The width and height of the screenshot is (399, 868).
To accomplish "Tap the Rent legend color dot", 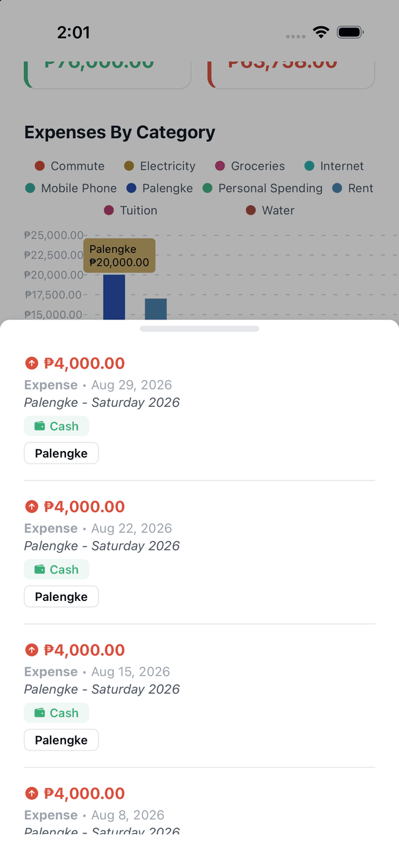I will tap(337, 188).
